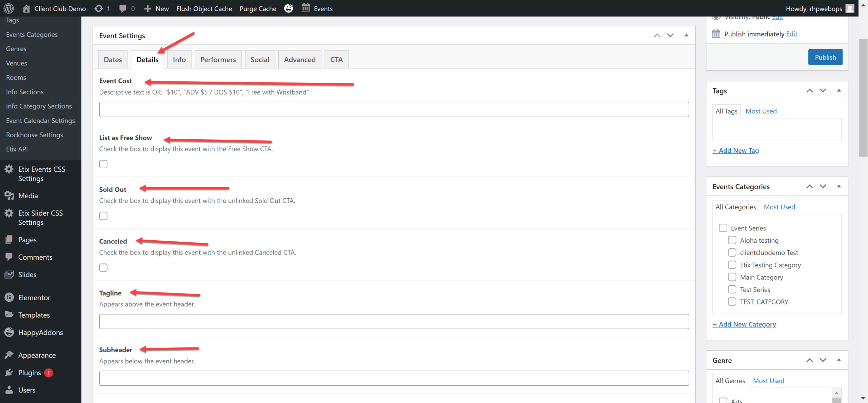This screenshot has width=868, height=403.
Task: Open the Events calendar icon in admin bar
Action: pyautogui.click(x=306, y=8)
